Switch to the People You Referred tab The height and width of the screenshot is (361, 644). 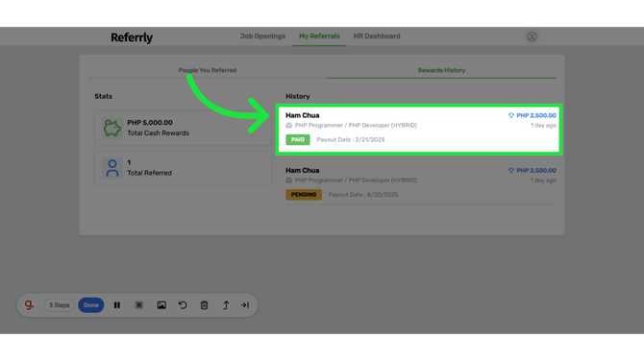click(208, 70)
